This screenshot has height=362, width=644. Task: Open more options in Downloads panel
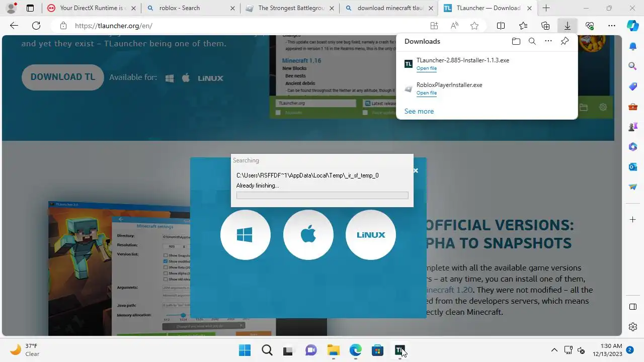(x=548, y=41)
